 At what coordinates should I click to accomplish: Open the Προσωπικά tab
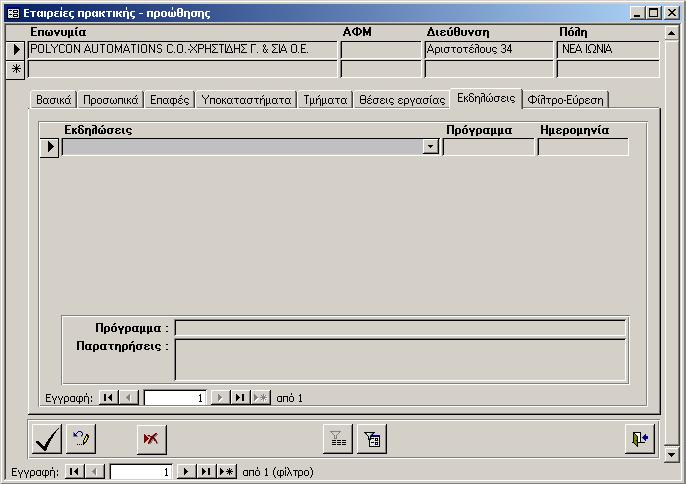click(x=110, y=100)
